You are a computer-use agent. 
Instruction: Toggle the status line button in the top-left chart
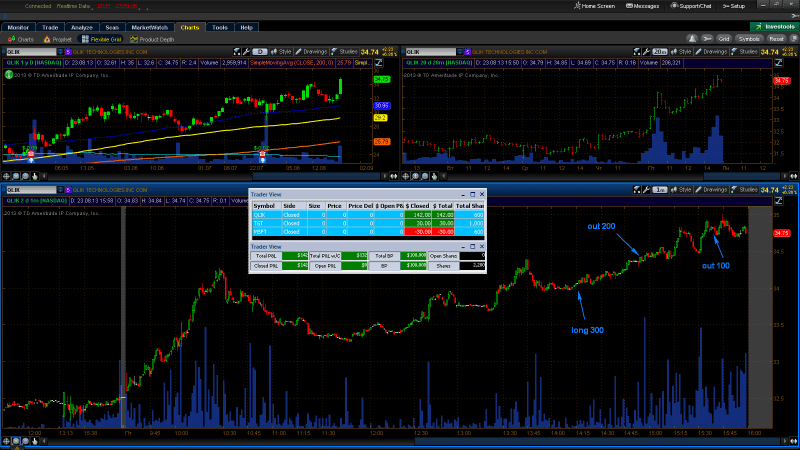pos(379,63)
